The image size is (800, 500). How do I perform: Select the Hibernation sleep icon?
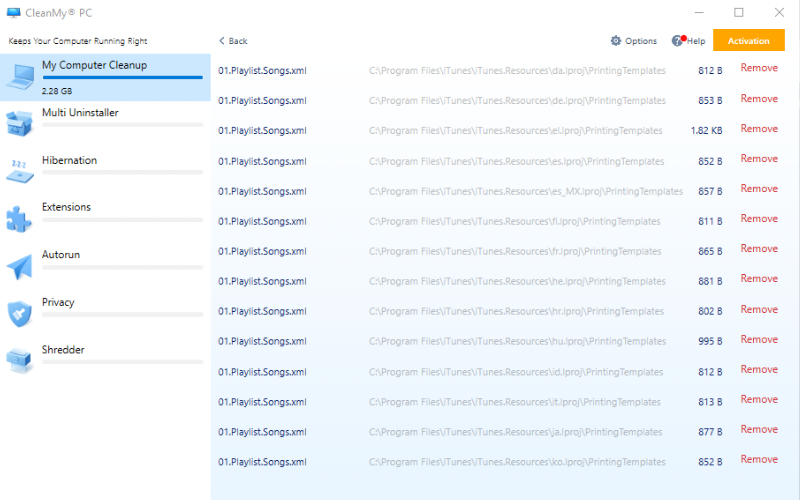pyautogui.click(x=20, y=170)
